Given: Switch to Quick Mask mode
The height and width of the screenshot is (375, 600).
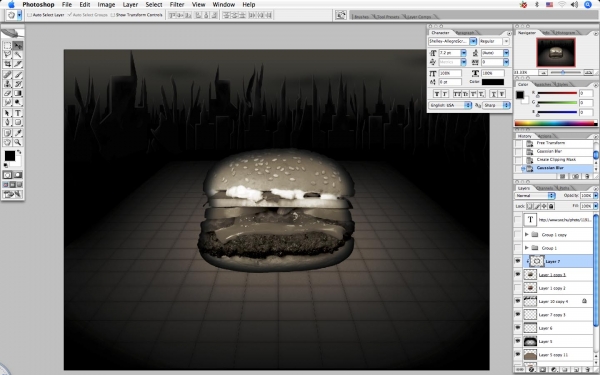Looking at the screenshot, I should pos(18,175).
